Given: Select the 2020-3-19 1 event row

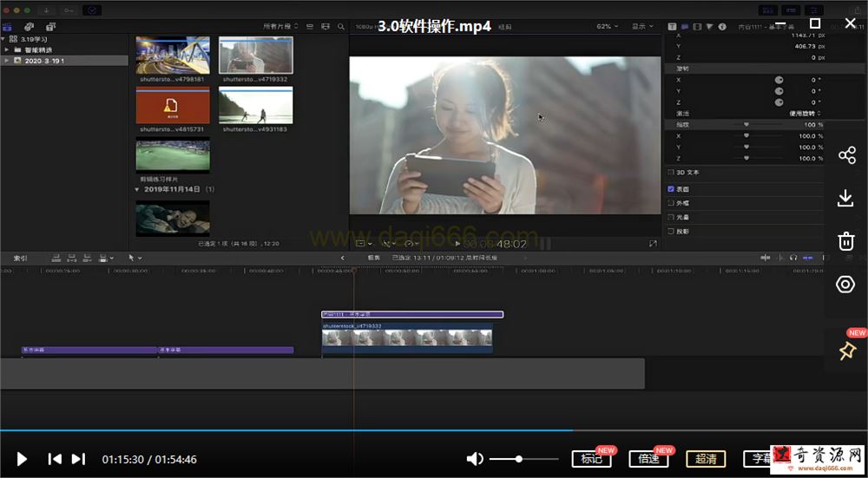Looking at the screenshot, I should tap(64, 61).
